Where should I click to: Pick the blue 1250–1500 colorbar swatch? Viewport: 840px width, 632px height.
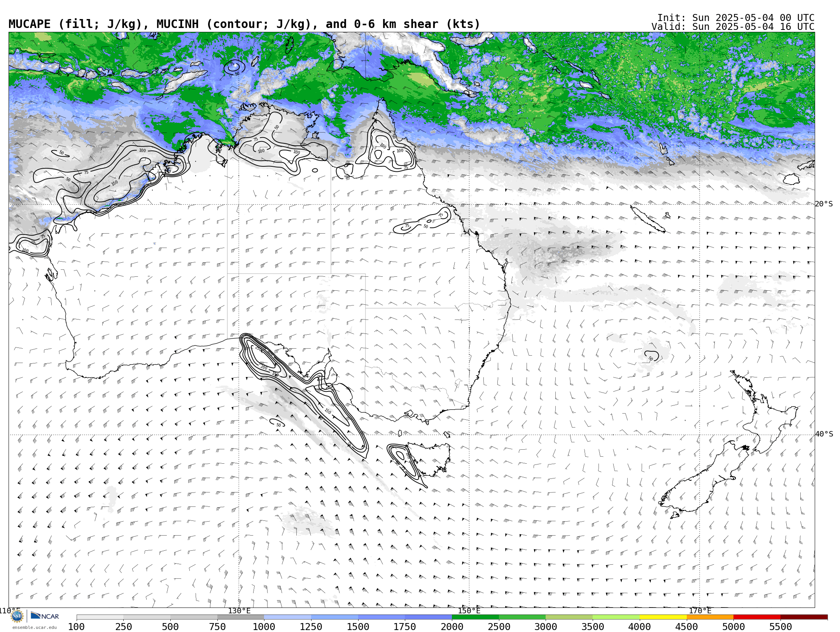(x=334, y=617)
